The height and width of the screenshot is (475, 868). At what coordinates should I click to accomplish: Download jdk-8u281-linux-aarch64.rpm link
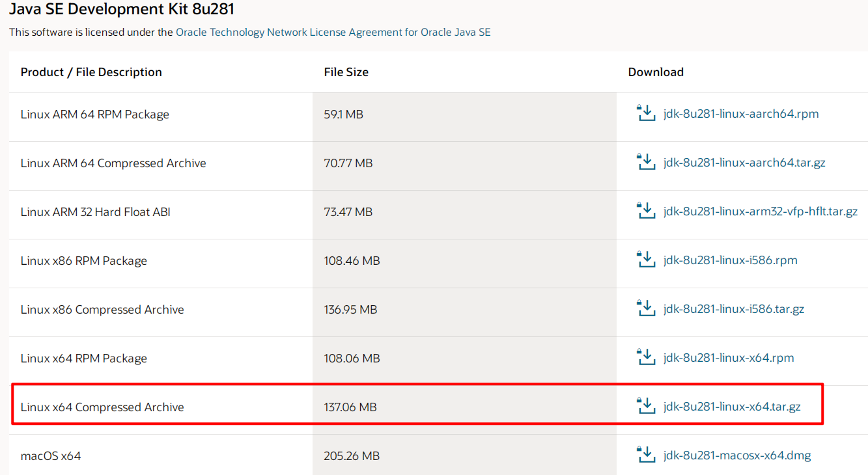(x=741, y=114)
